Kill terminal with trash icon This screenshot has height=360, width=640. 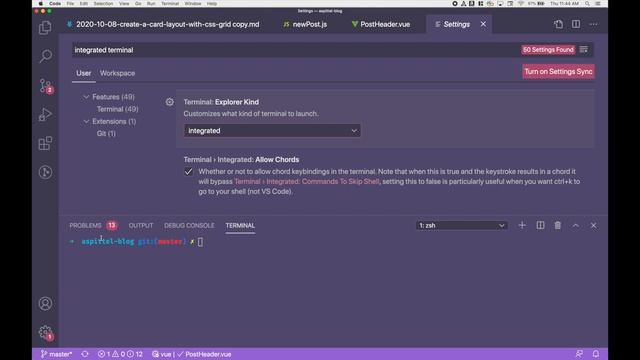558,225
